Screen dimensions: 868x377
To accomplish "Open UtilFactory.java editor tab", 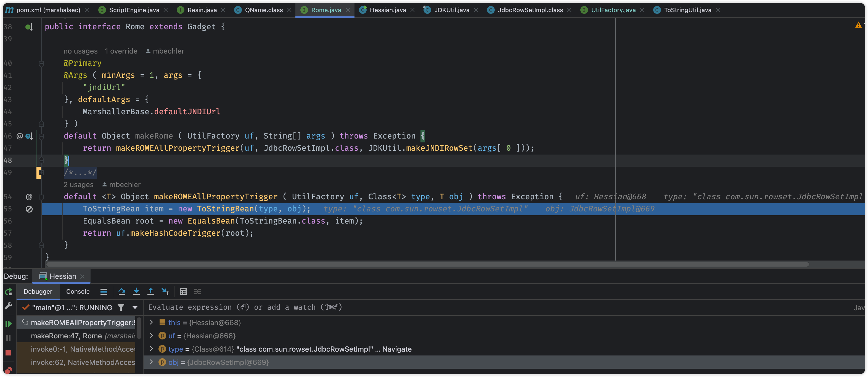I will pyautogui.click(x=613, y=10).
